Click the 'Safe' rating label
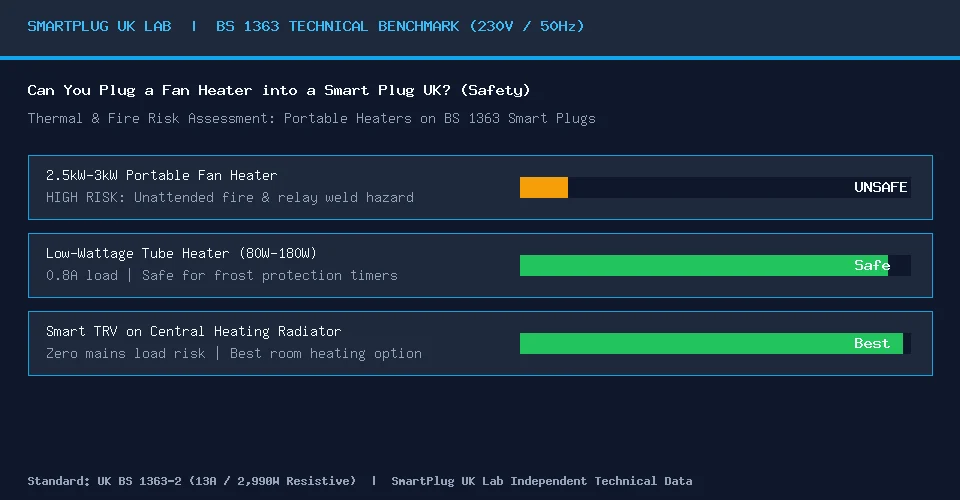Viewport: 960px width, 500px height. [x=872, y=266]
